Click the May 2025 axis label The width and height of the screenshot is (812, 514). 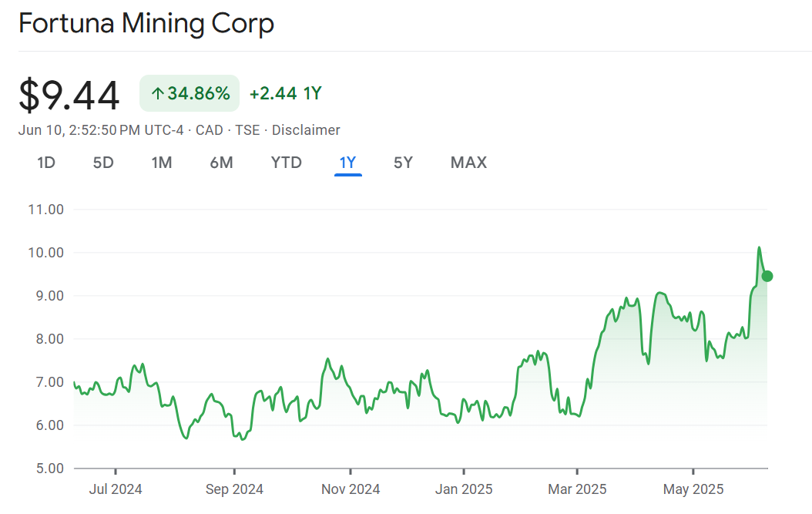693,489
